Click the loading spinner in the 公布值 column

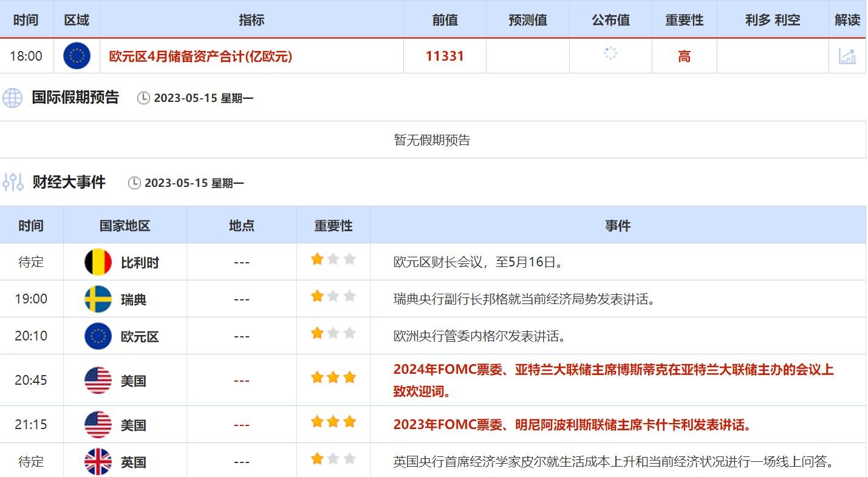[x=610, y=53]
